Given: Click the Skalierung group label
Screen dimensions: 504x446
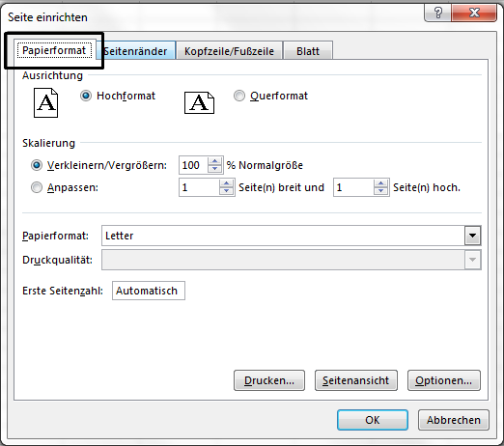Looking at the screenshot, I should click(48, 143).
